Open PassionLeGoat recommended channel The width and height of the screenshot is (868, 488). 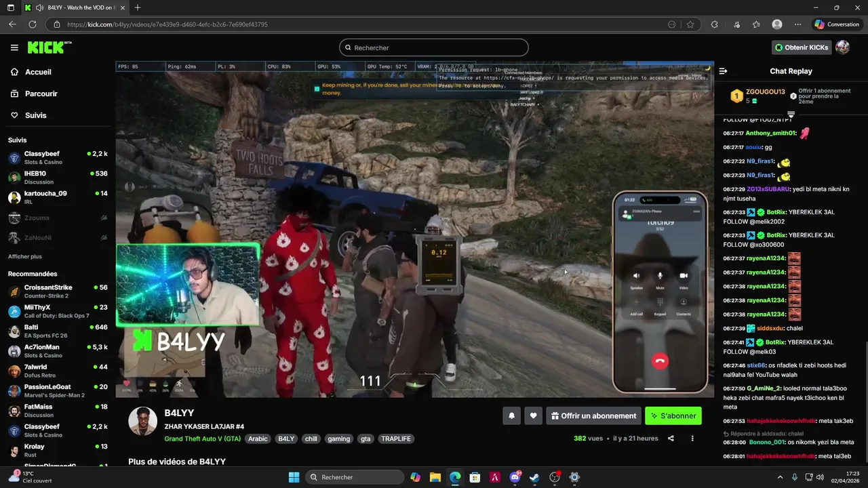[x=58, y=391]
